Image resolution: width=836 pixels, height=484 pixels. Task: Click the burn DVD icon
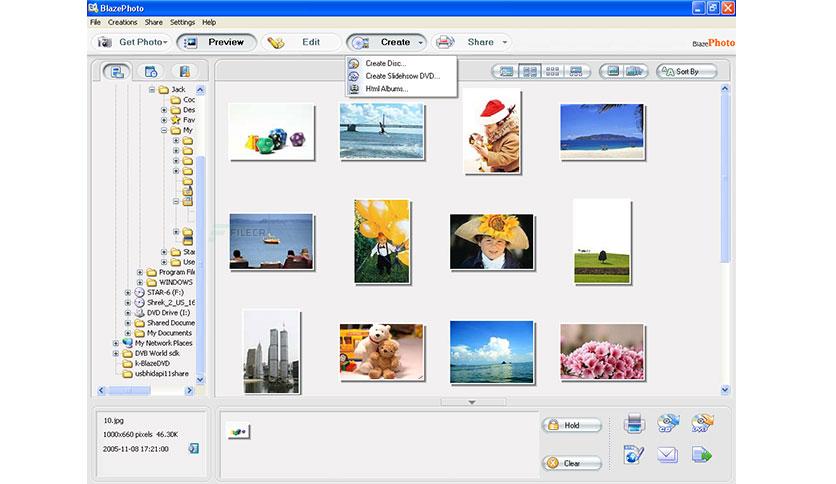point(702,423)
